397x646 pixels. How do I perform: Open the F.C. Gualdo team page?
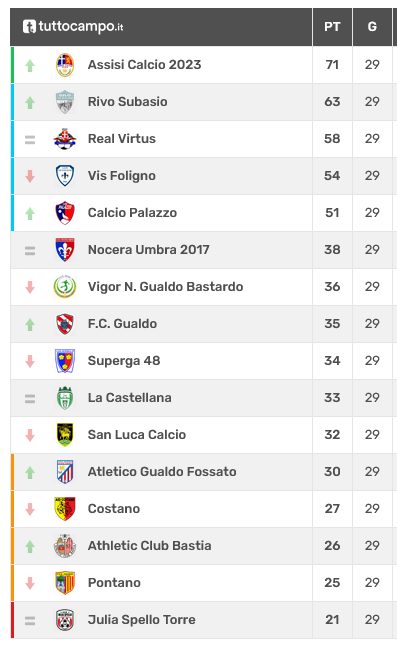point(122,324)
